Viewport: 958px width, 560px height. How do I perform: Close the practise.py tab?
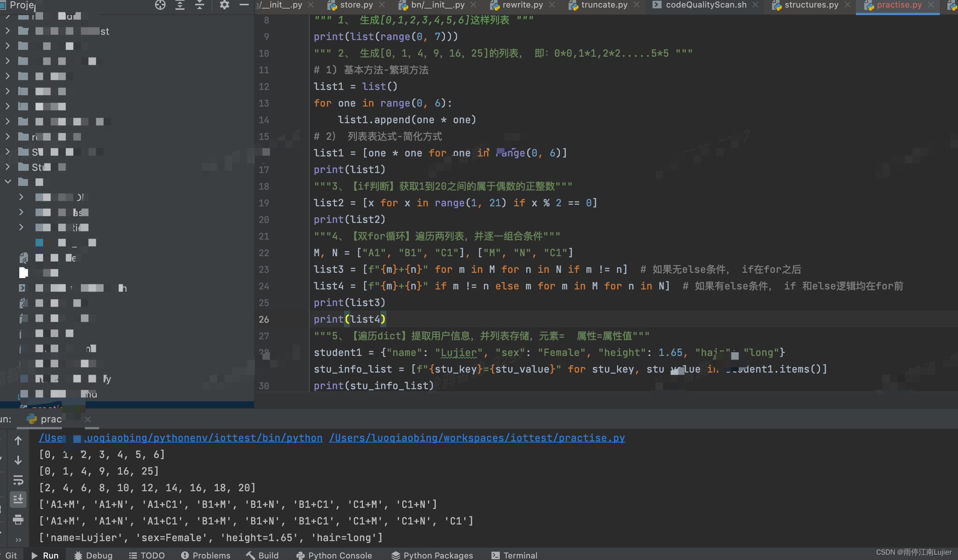(931, 5)
